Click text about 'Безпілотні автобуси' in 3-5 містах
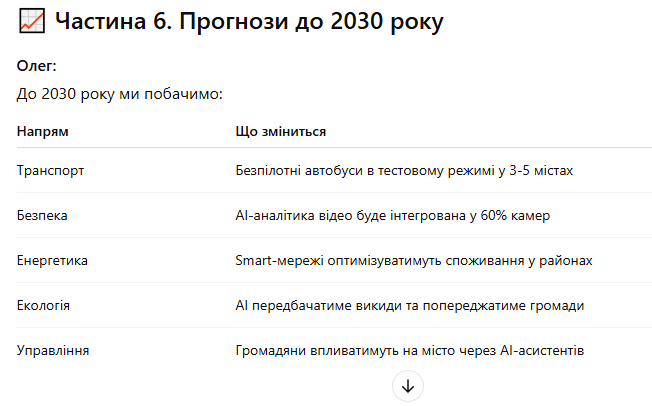652x406 pixels. point(404,171)
